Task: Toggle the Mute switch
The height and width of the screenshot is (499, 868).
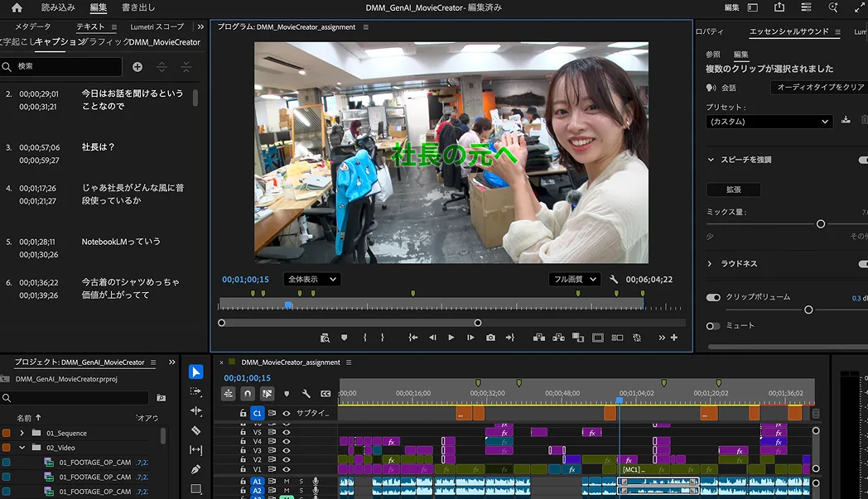Action: (x=713, y=326)
